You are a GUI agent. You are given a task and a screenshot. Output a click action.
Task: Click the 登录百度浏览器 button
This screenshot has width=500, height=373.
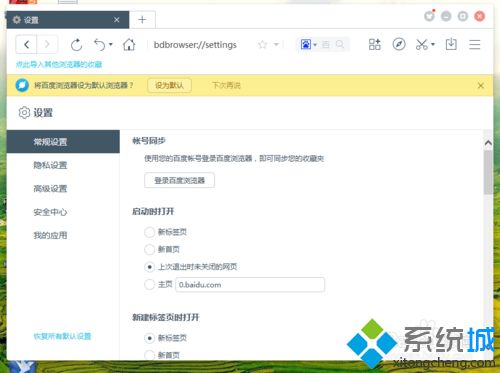click(x=179, y=180)
